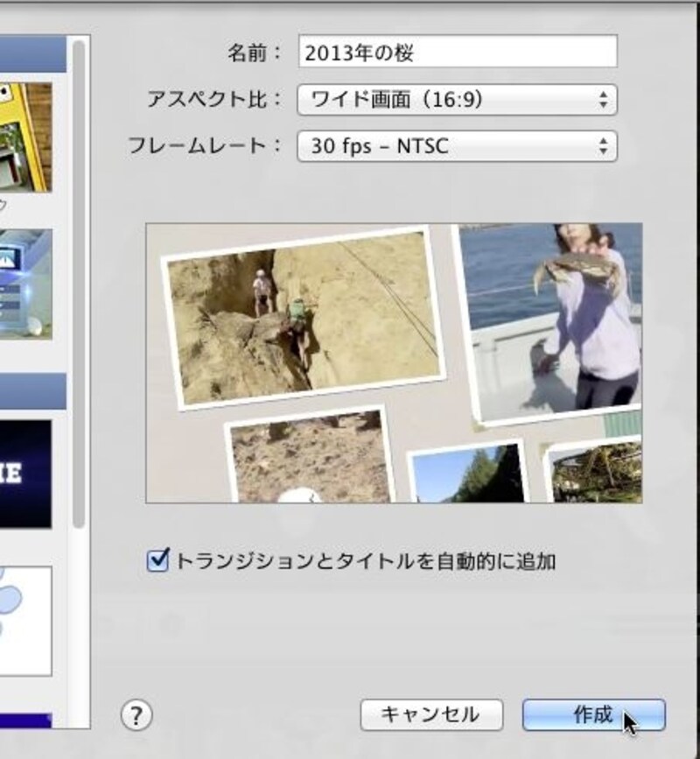Viewport: 700px width, 759px height.
Task: Click the frame rate stepper arrows icon
Action: click(604, 146)
